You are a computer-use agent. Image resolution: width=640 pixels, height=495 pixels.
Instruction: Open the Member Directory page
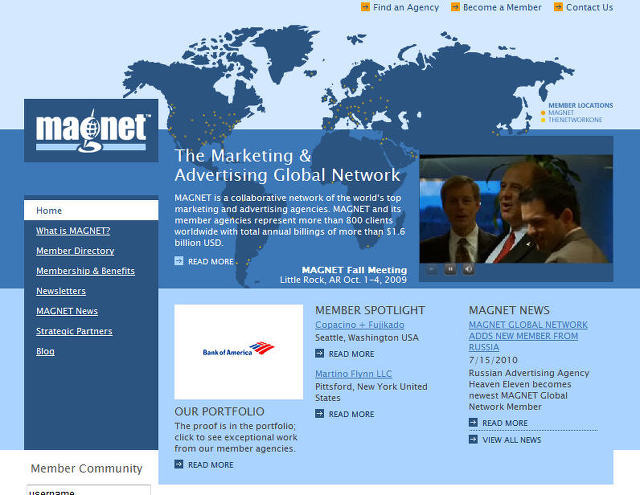75,251
